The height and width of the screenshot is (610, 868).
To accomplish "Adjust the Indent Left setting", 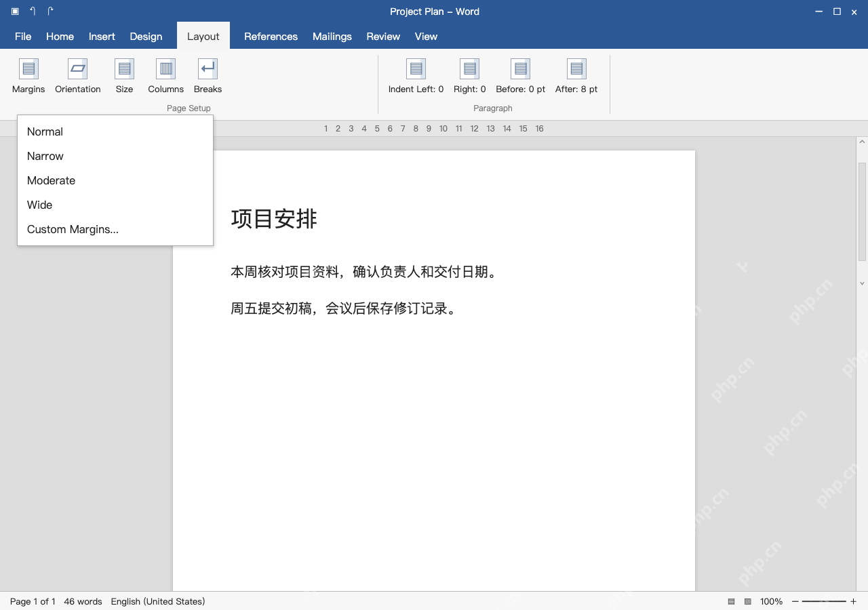I will coord(416,76).
